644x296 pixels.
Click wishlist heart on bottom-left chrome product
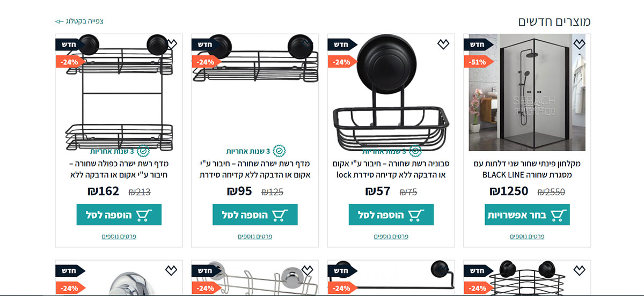[171, 270]
